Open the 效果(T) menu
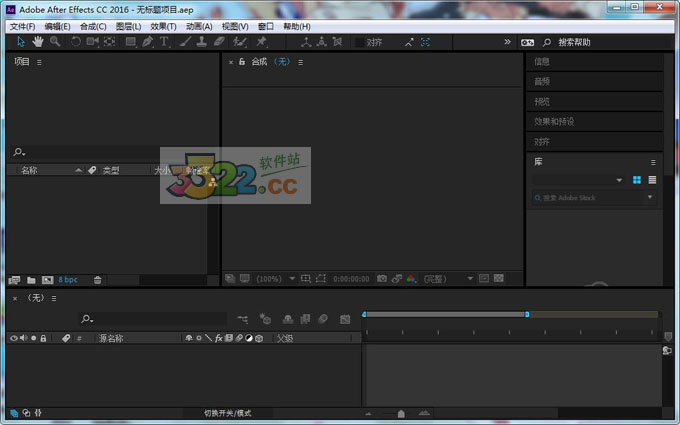680x425 pixels. [x=163, y=26]
